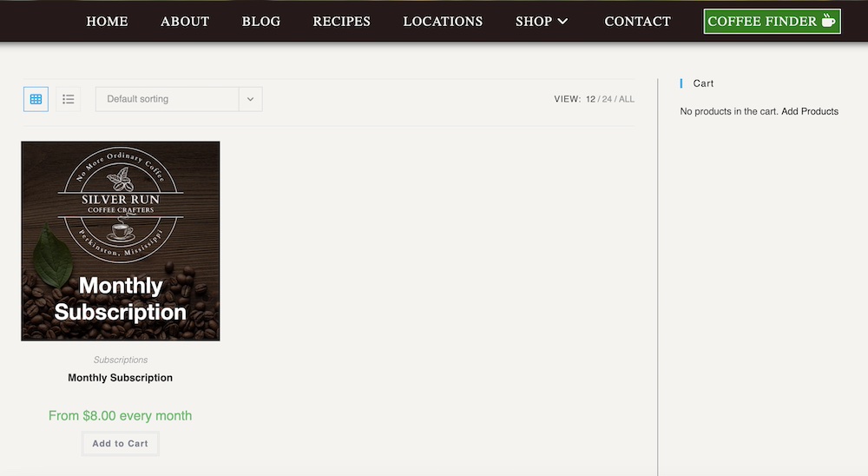The width and height of the screenshot is (868, 476).
Task: Click the Add Products link in cart
Action: pyautogui.click(x=810, y=111)
